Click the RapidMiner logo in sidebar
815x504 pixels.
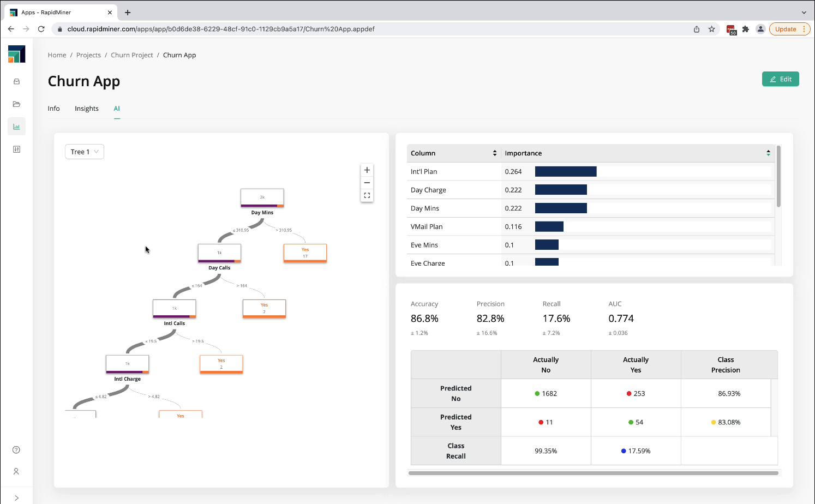17,54
